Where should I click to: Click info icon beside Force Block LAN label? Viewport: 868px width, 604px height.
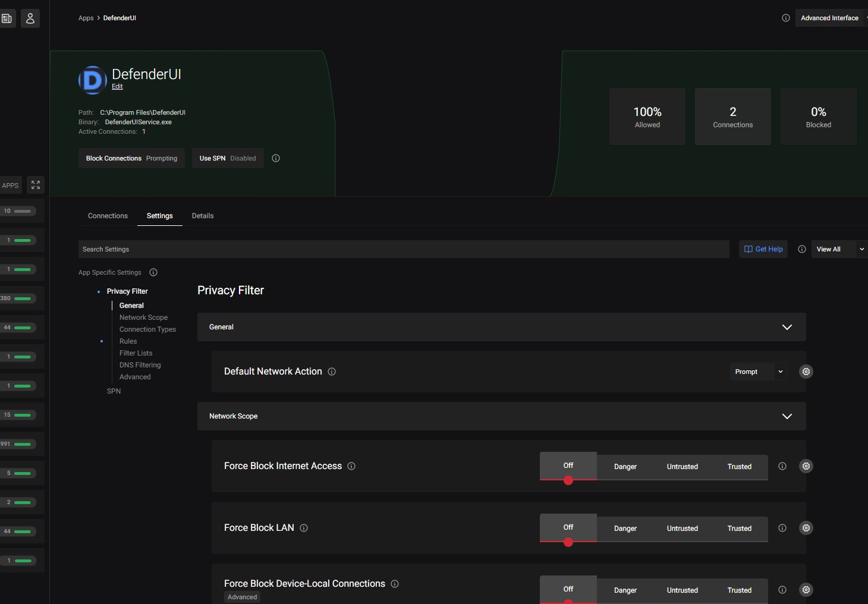[304, 528]
